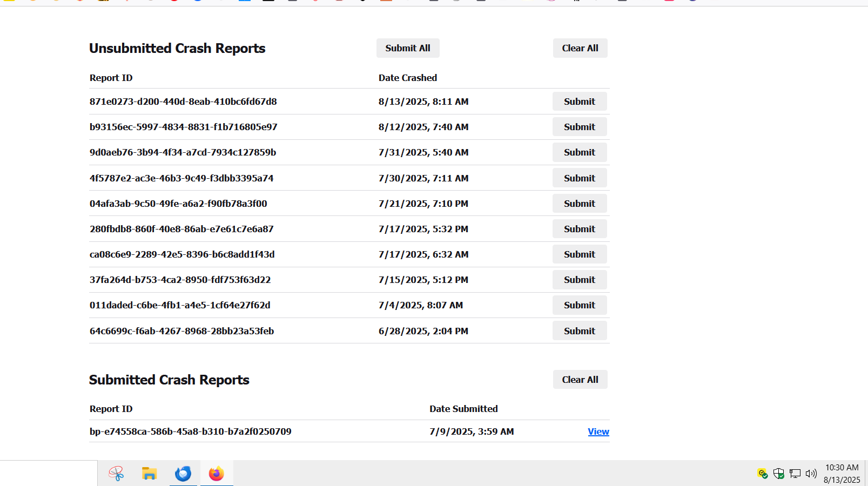Clear all submitted crash reports
The image size is (868, 486).
point(580,380)
